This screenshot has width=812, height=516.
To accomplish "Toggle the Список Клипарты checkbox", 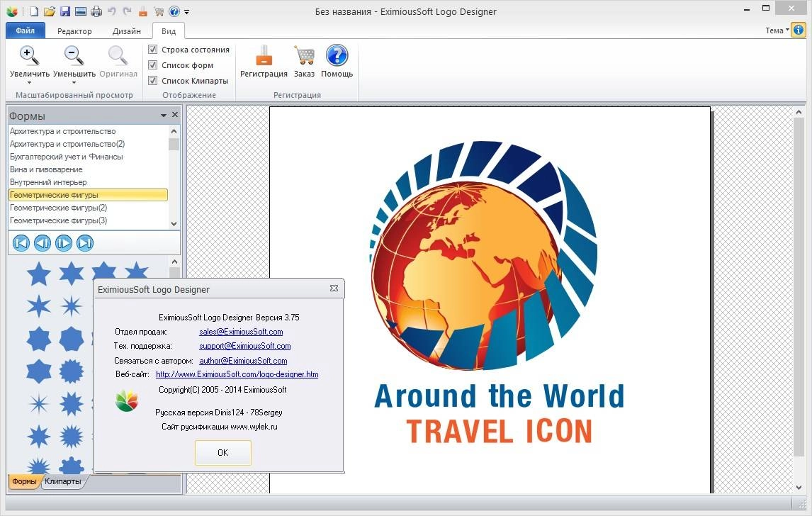I will point(153,80).
